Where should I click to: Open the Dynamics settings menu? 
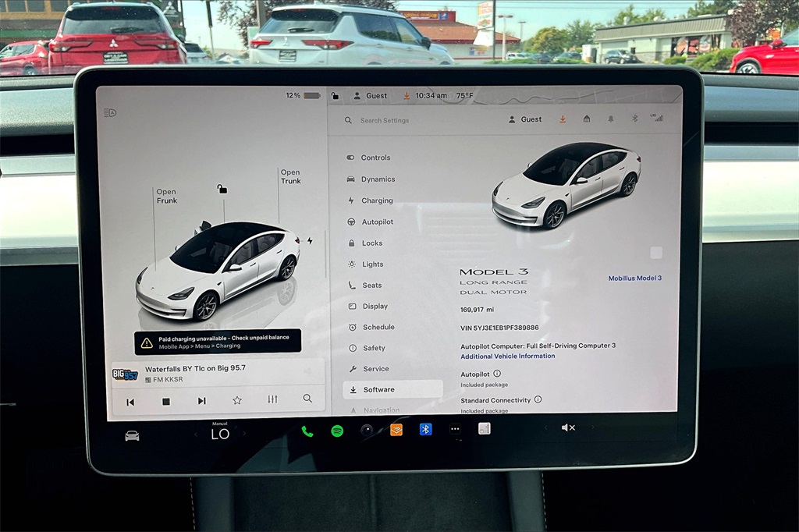click(371, 179)
